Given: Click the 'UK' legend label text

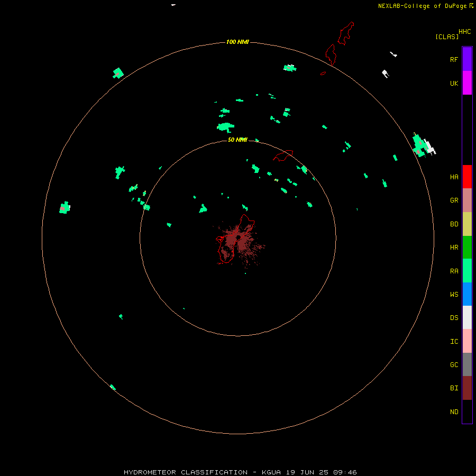Looking at the screenshot, I should pyautogui.click(x=454, y=84).
